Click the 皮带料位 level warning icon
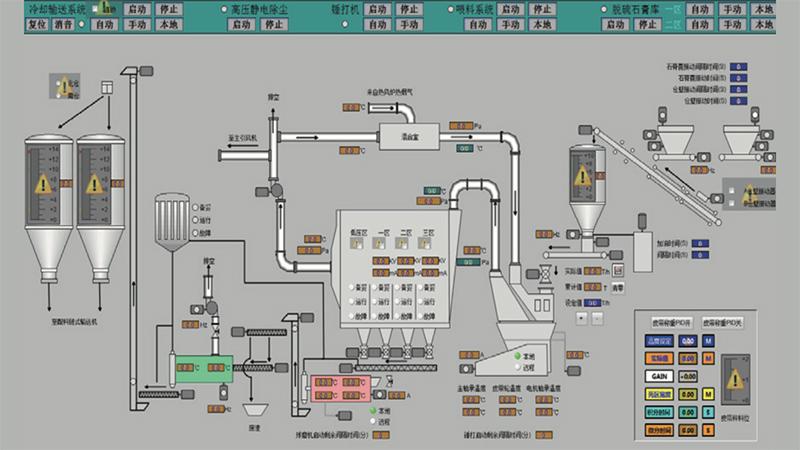Viewport: 800px width, 450px height. (735, 380)
